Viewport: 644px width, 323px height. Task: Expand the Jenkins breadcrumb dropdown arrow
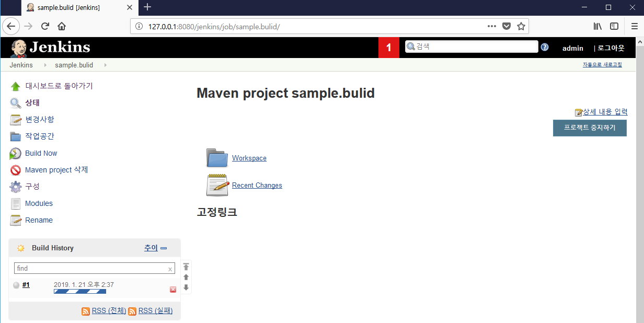(45, 65)
